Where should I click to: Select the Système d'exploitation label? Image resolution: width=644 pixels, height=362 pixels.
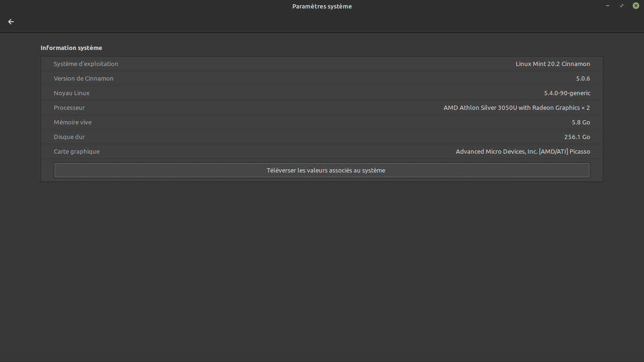(86, 64)
